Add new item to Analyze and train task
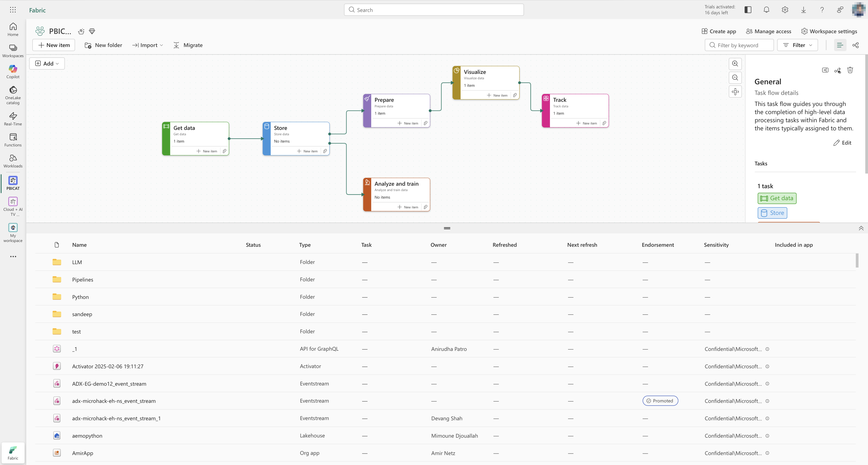 tap(408, 207)
